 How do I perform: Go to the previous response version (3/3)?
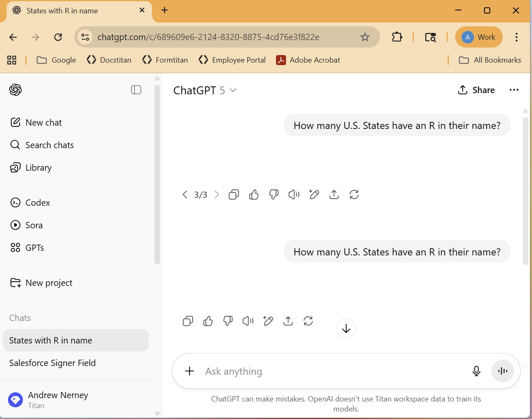185,194
